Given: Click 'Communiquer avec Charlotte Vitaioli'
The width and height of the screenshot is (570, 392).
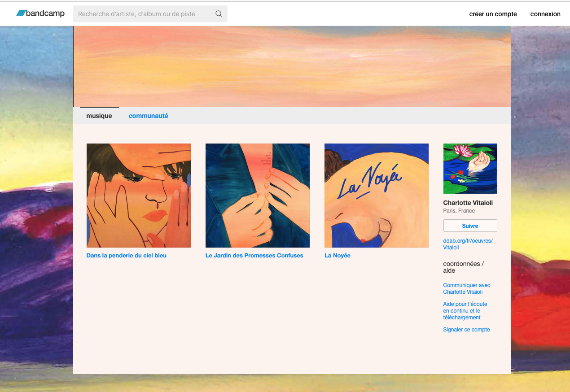Looking at the screenshot, I should coord(467,288).
